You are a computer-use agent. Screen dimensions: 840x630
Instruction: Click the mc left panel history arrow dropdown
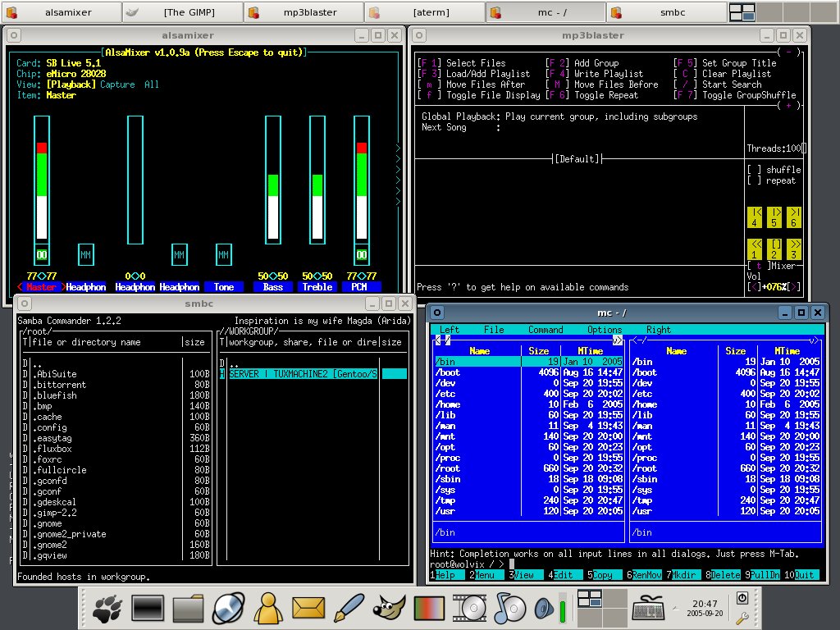[617, 340]
